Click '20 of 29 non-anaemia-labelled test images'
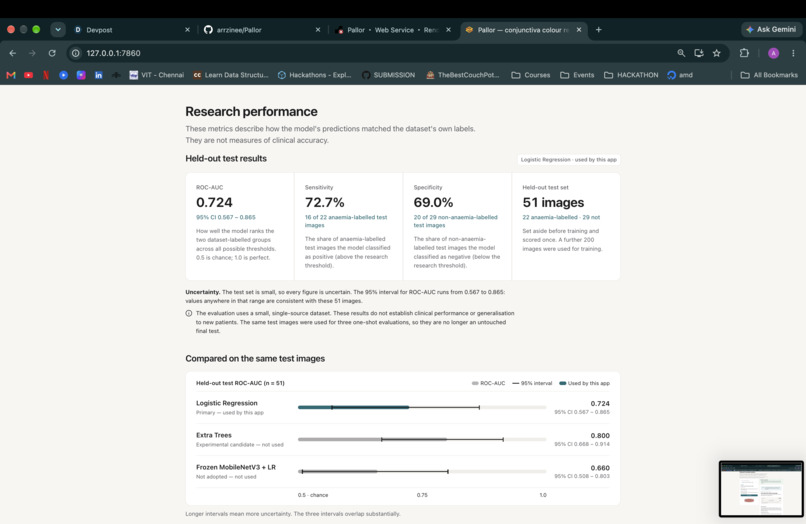This screenshot has width=806, height=524. click(455, 221)
